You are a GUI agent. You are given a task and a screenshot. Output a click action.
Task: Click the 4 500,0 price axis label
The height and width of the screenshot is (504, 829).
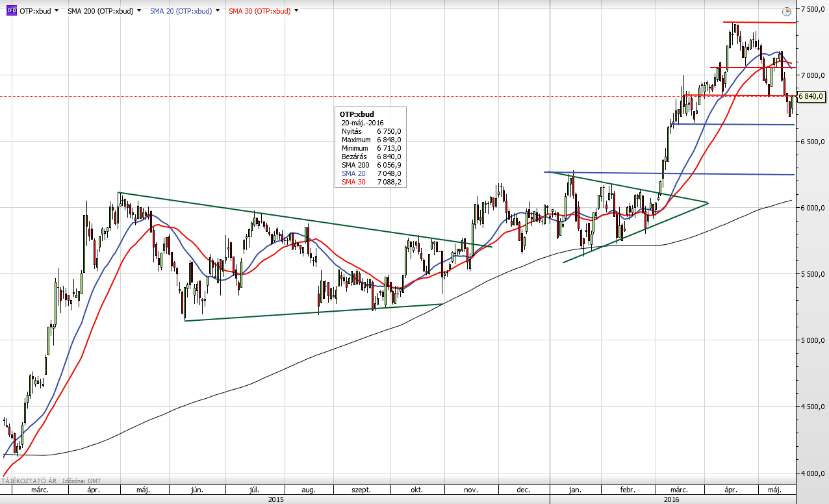[x=813, y=407]
